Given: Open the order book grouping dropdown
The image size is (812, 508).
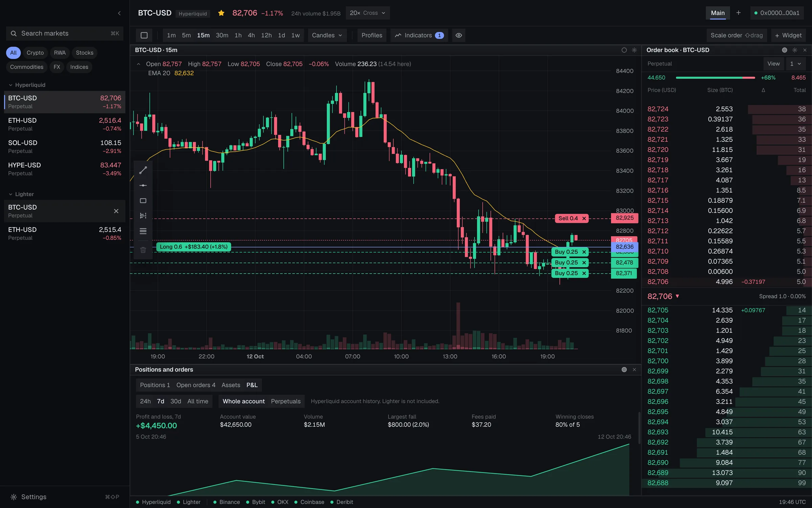Looking at the screenshot, I should pyautogui.click(x=795, y=64).
